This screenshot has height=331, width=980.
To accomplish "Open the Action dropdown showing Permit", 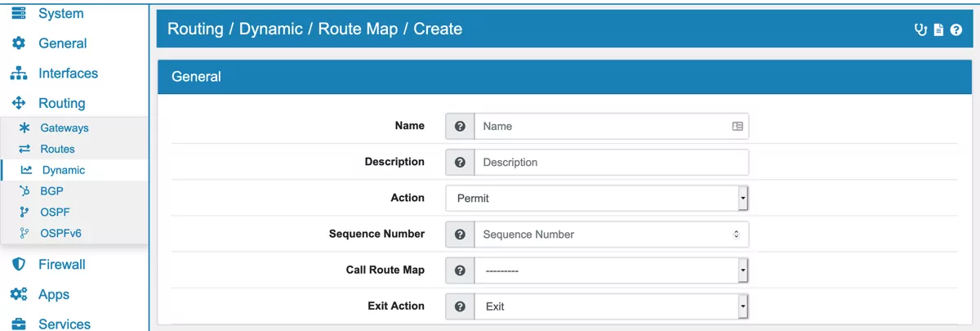I will coord(597,199).
